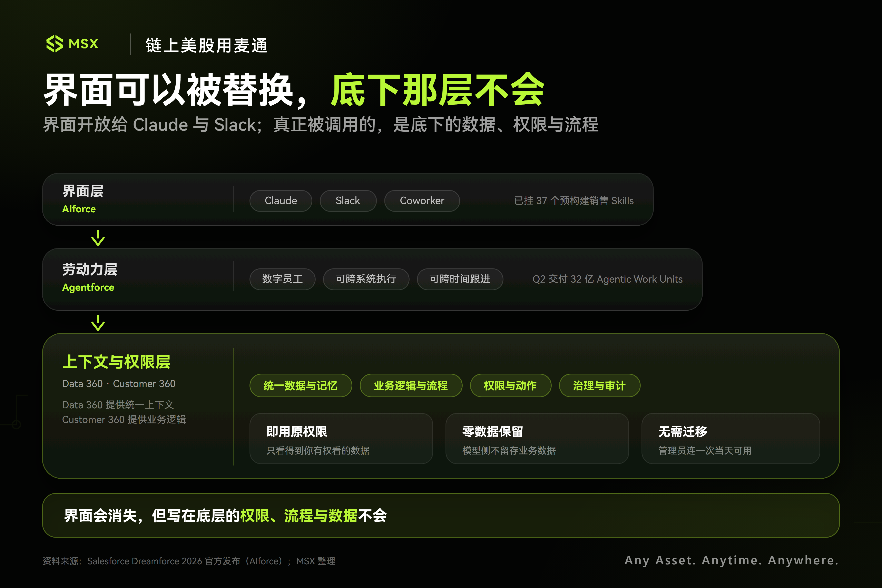Click the green arrow below 劳动力层
The width and height of the screenshot is (882, 588).
(98, 323)
